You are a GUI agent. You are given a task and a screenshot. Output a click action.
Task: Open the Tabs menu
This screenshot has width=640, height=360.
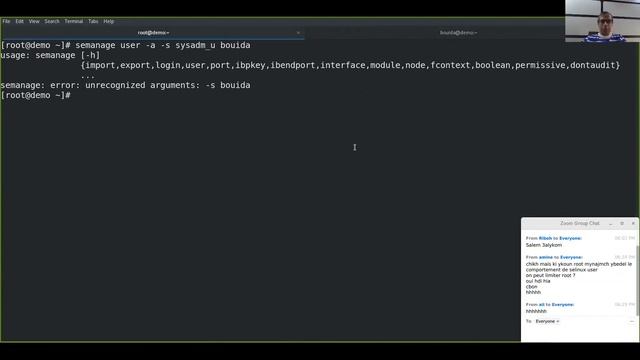coord(93,21)
